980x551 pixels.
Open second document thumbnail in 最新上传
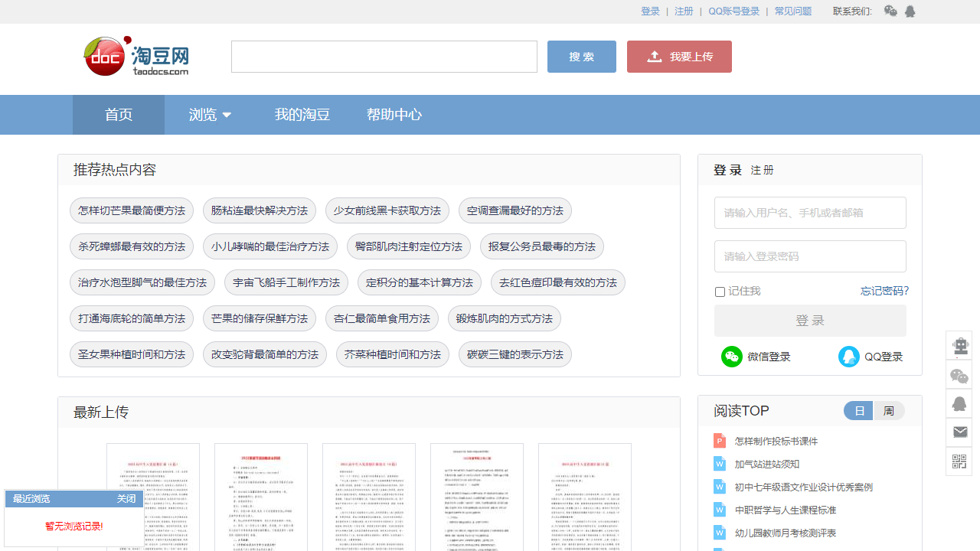[261, 497]
